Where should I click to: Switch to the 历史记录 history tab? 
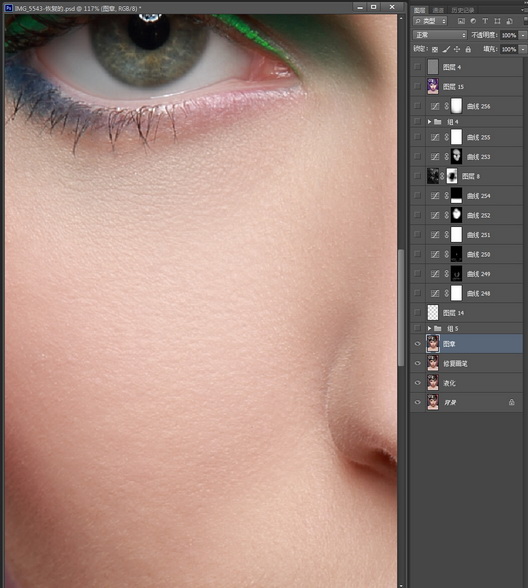[462, 10]
